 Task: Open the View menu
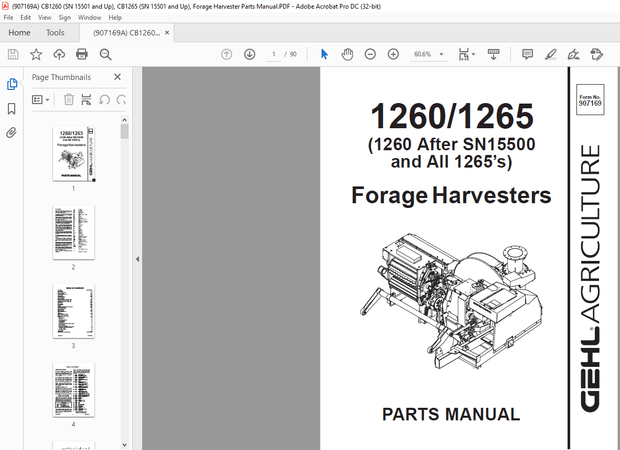point(45,17)
